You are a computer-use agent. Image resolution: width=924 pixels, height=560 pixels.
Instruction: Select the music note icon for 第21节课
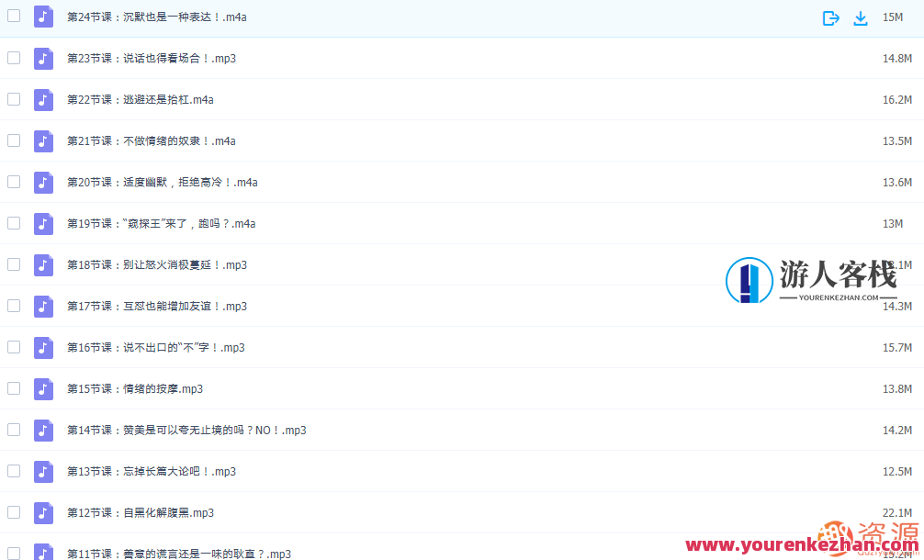coord(43,141)
